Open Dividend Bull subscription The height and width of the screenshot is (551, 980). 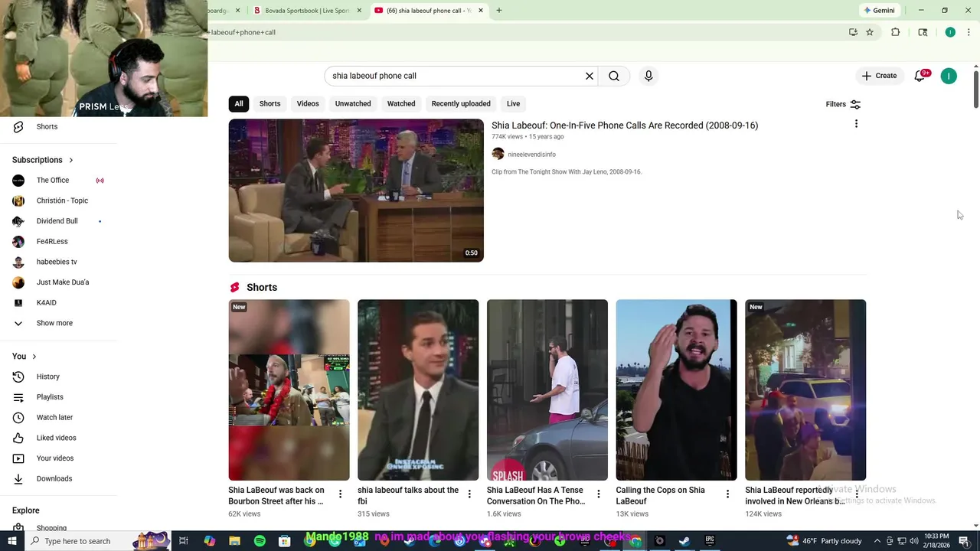(x=58, y=221)
